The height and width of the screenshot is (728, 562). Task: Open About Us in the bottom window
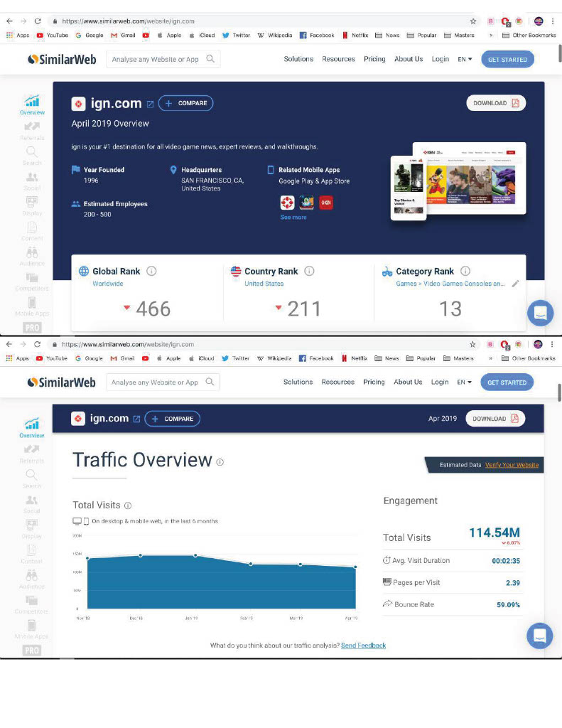click(408, 382)
